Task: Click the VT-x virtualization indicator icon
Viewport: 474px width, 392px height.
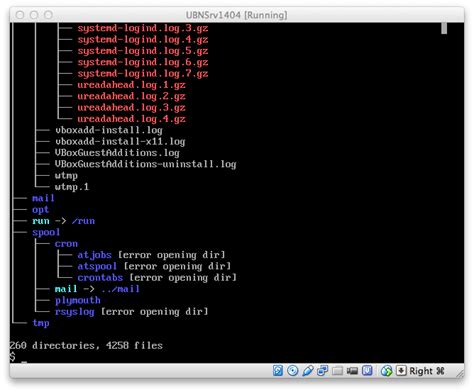Action: click(367, 371)
